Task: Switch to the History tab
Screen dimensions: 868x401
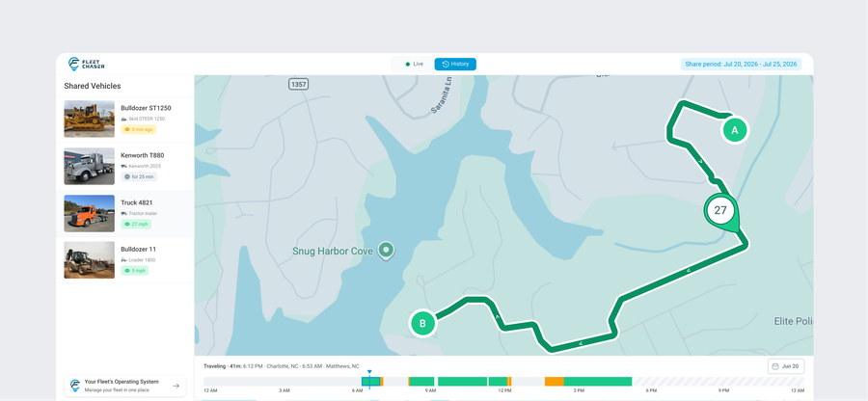Action: [x=455, y=65]
